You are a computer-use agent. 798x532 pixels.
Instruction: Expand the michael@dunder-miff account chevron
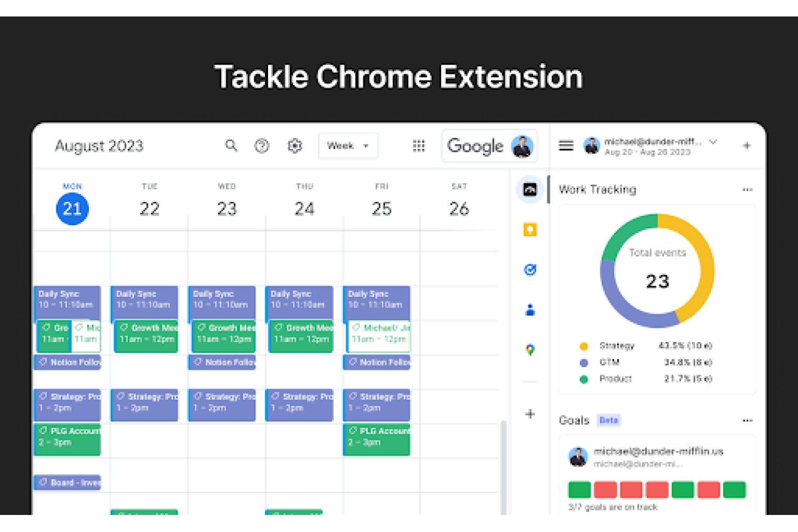(713, 142)
